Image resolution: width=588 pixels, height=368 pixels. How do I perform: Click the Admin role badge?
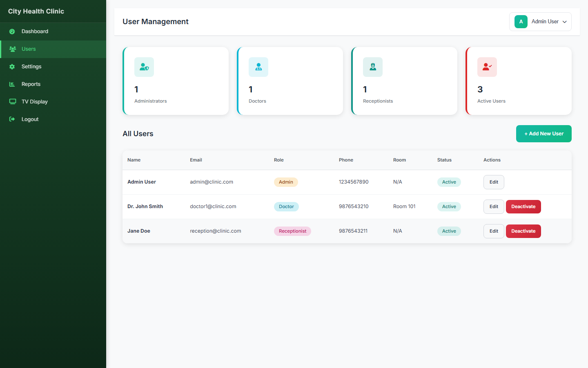(286, 182)
